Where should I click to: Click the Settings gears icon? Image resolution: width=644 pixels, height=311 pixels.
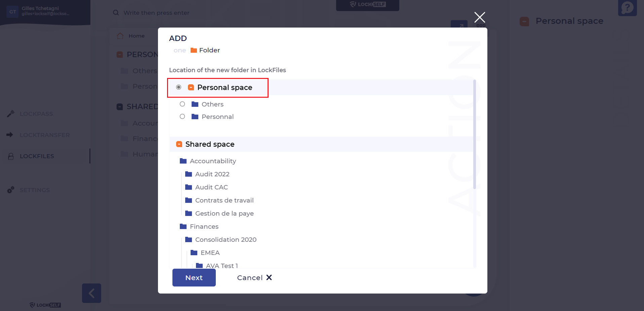[x=11, y=190]
